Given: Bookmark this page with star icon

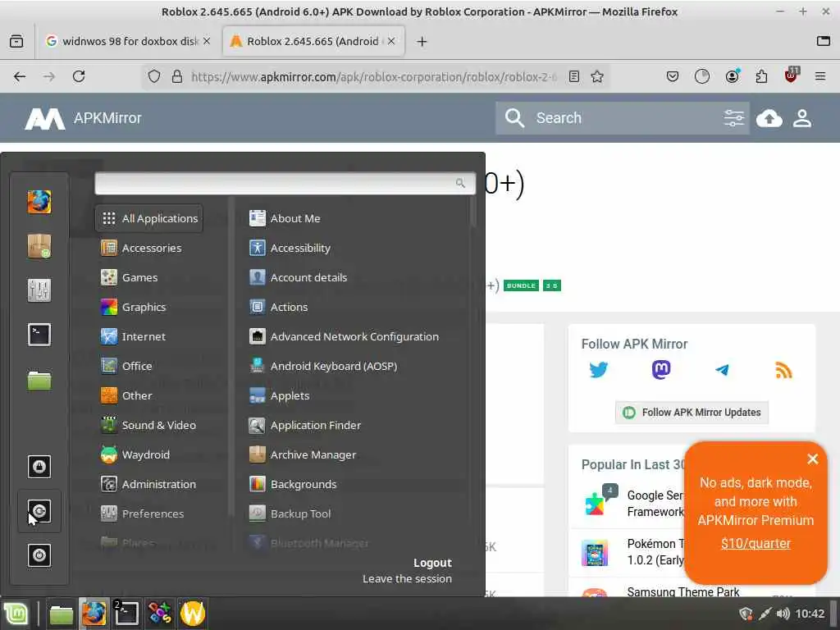Looking at the screenshot, I should [597, 76].
